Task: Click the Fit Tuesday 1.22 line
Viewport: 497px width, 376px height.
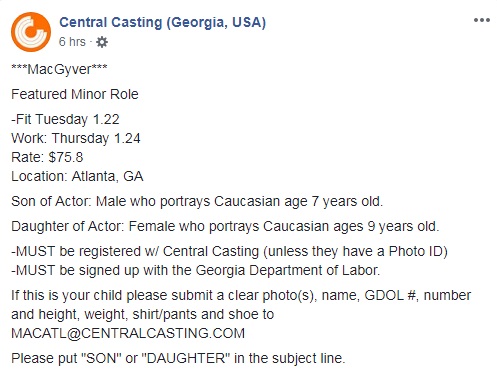Action: click(65, 119)
